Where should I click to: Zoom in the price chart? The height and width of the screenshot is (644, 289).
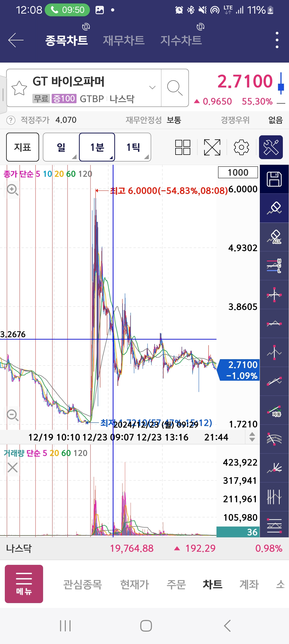(12, 190)
